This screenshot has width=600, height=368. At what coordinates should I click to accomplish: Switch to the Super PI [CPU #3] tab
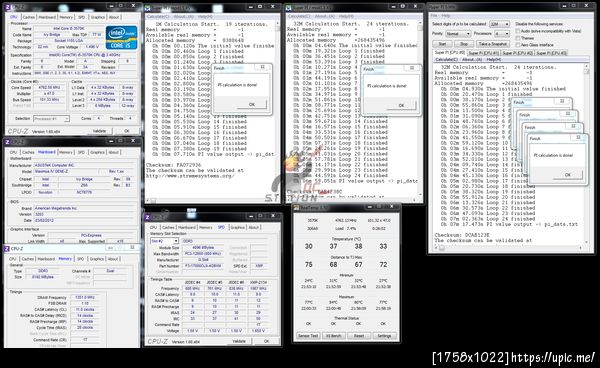551,53
